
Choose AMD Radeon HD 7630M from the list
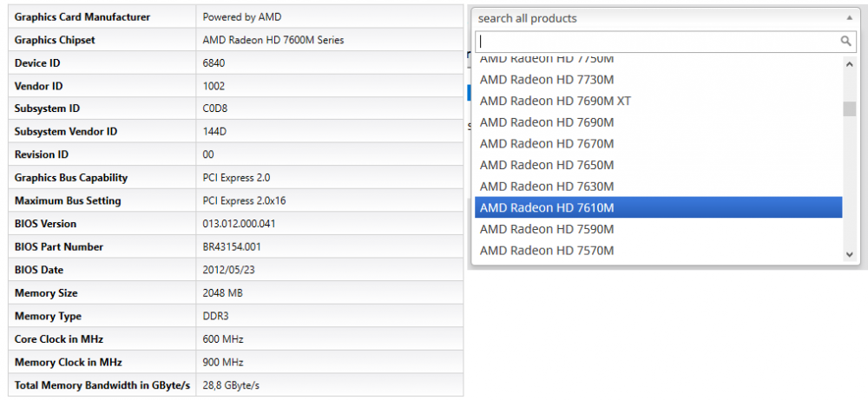(x=658, y=187)
